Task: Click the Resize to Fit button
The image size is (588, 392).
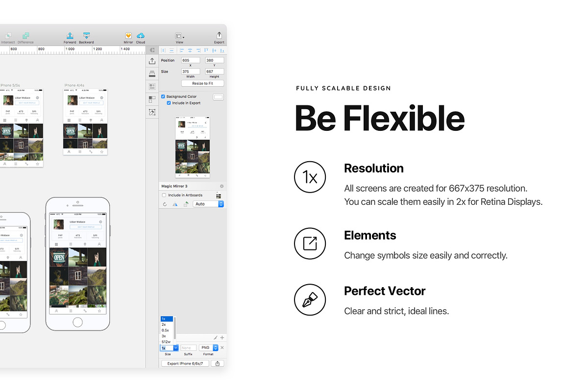Action: [x=202, y=83]
